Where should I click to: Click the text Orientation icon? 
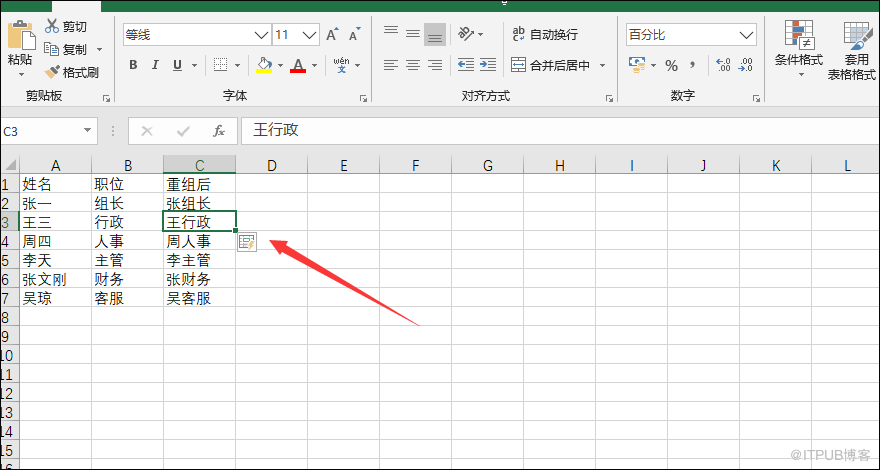[466, 34]
